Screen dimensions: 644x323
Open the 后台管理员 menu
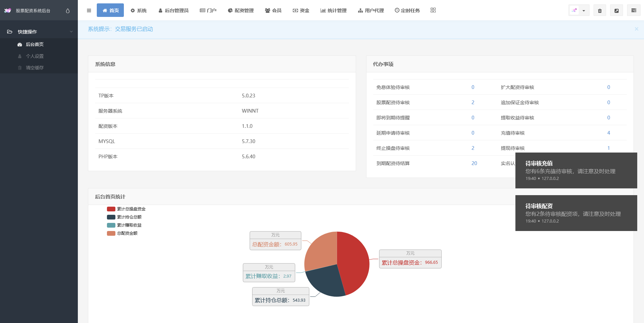[173, 10]
